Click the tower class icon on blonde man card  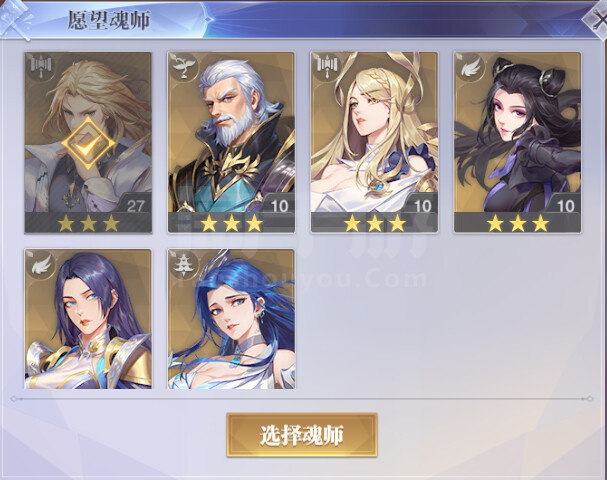pos(39,65)
